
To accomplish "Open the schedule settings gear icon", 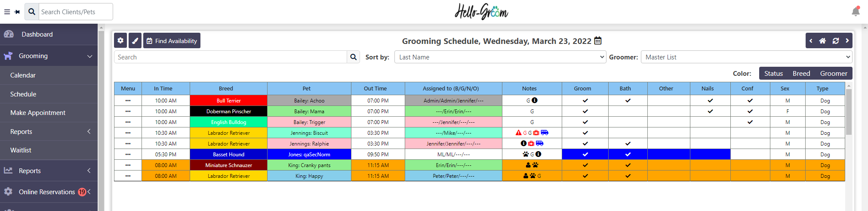I will click(120, 41).
